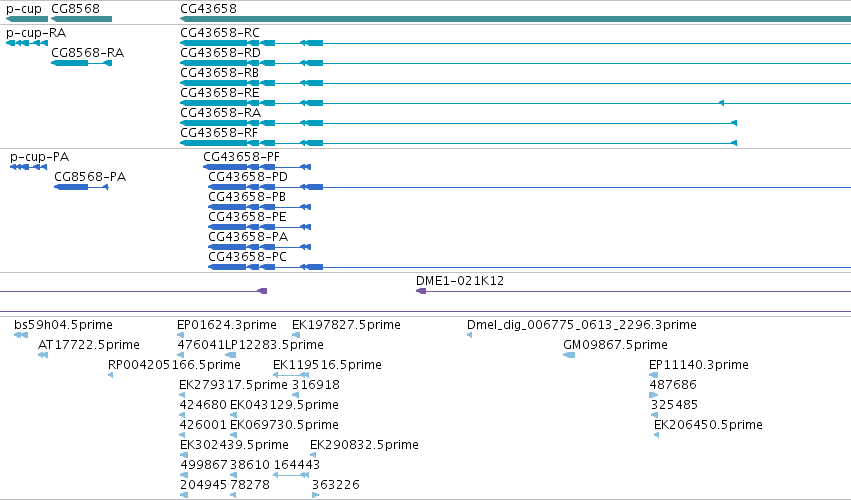
Task: Click the 499867 insertion label
Action: coord(204,465)
